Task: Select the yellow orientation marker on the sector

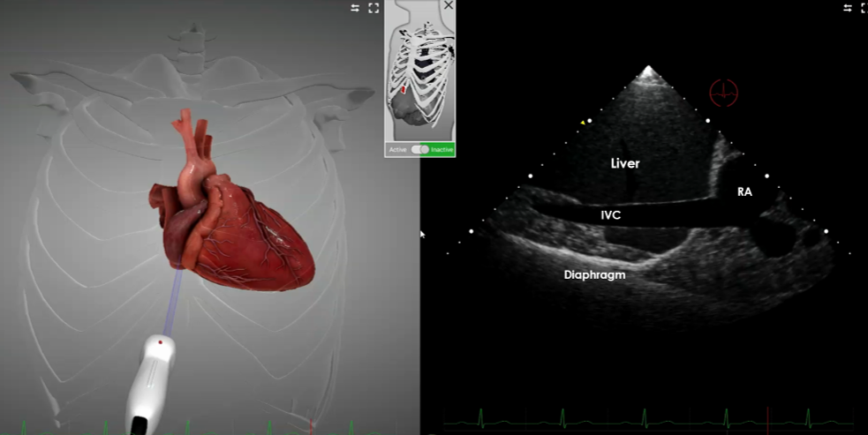Action: [582, 123]
